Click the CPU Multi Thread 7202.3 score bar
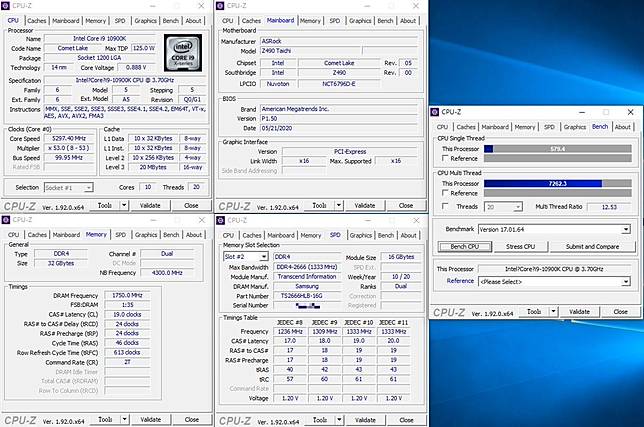 [558, 184]
